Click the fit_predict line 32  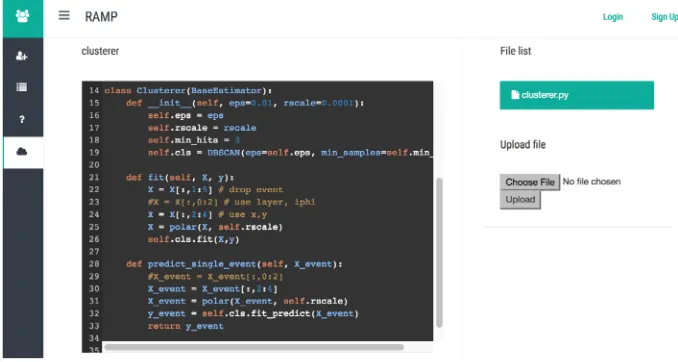coord(253,314)
